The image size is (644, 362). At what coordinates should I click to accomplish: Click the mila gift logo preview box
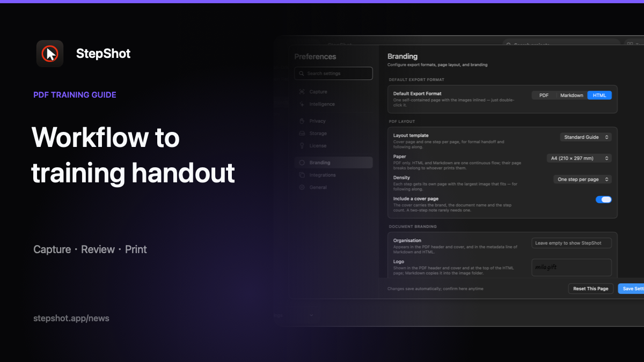(572, 267)
